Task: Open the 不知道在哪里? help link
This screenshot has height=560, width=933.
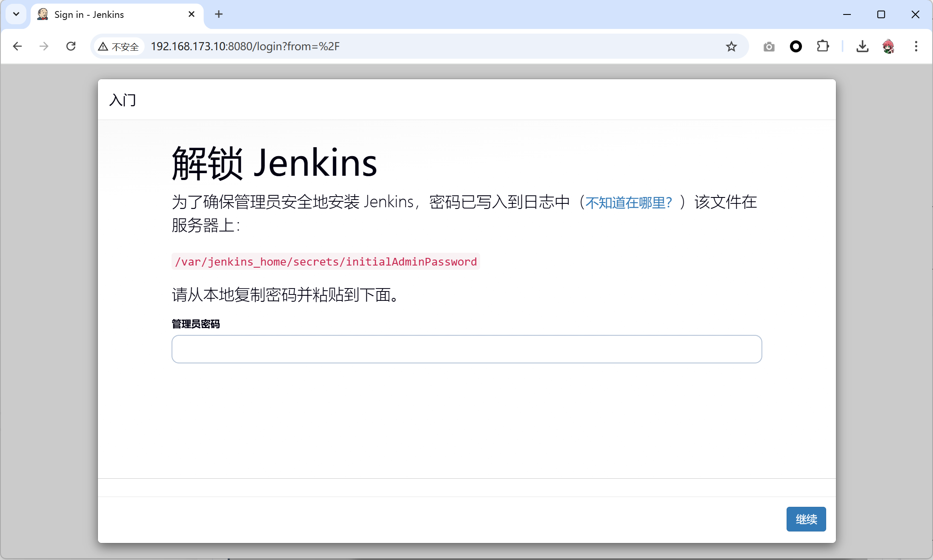Action: pos(628,203)
